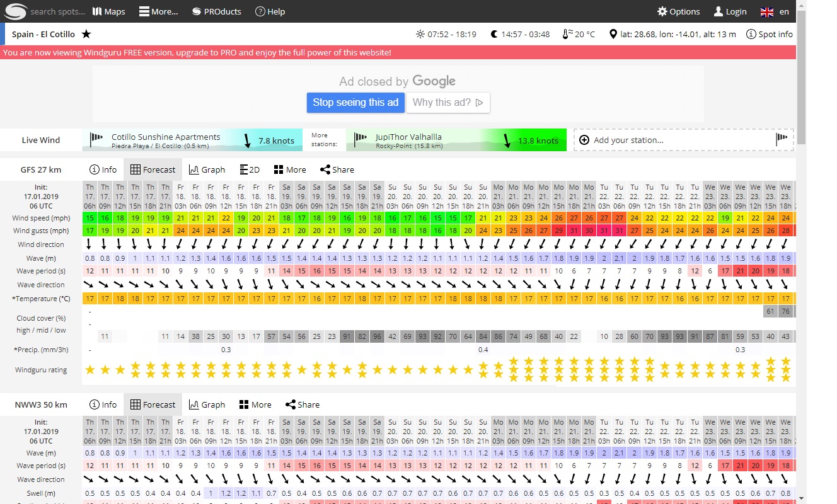The height and width of the screenshot is (504, 837).
Task: Switch NWW3 50 km to Graph view
Action: pos(207,404)
